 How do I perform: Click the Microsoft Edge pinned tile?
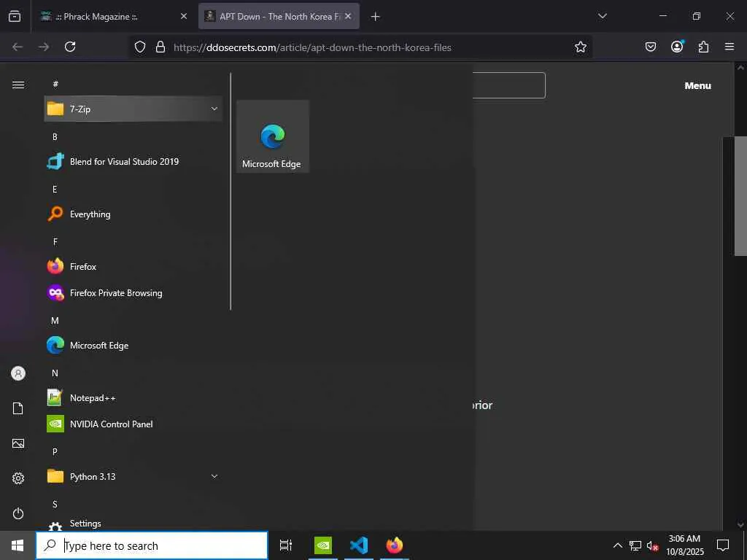(x=273, y=136)
